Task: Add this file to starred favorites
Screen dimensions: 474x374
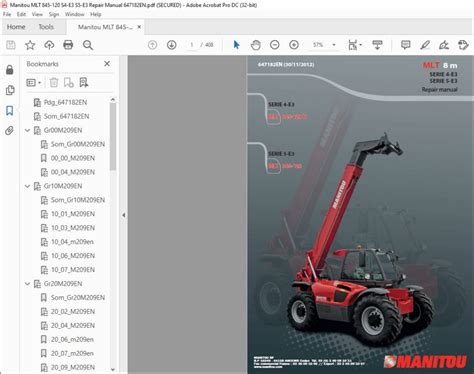Action: click(30, 45)
